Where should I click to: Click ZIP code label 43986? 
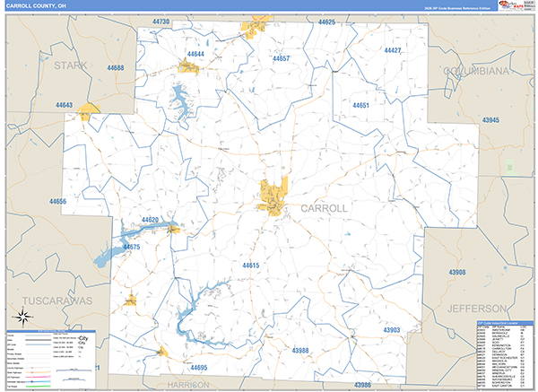pos(362,385)
